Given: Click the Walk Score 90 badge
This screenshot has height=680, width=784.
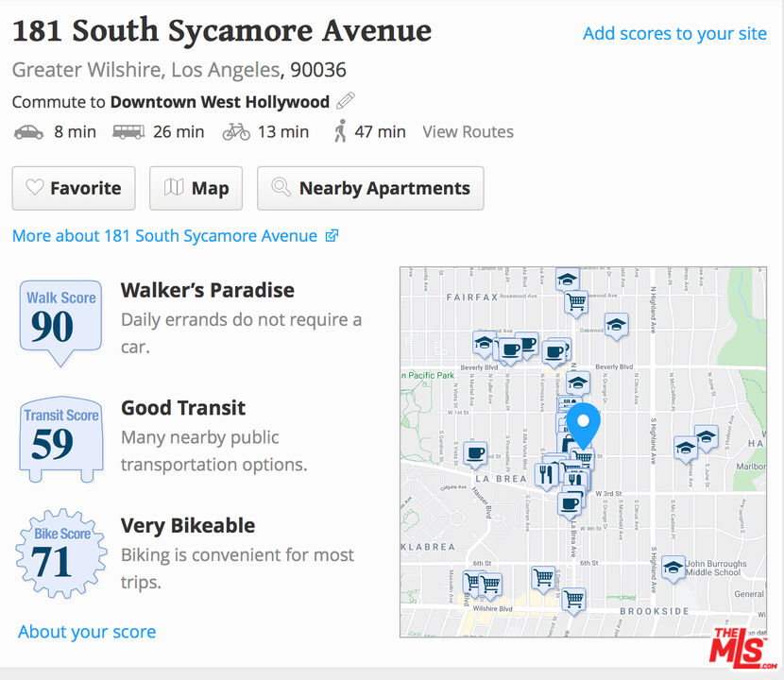Looking at the screenshot, I should click(x=60, y=319).
